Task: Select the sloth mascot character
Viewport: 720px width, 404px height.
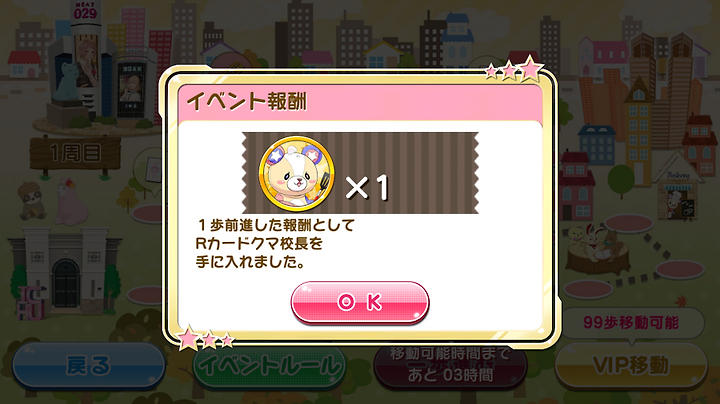Action: 32,201
